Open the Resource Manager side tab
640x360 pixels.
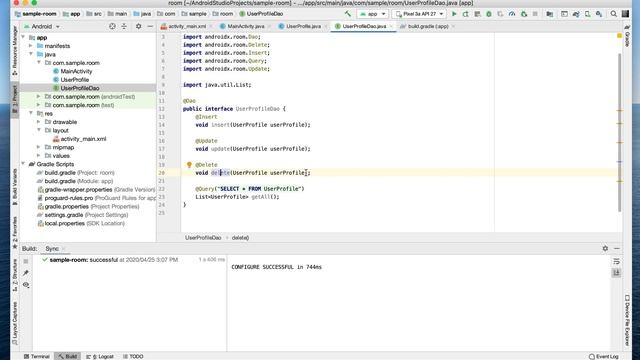pyautogui.click(x=15, y=50)
